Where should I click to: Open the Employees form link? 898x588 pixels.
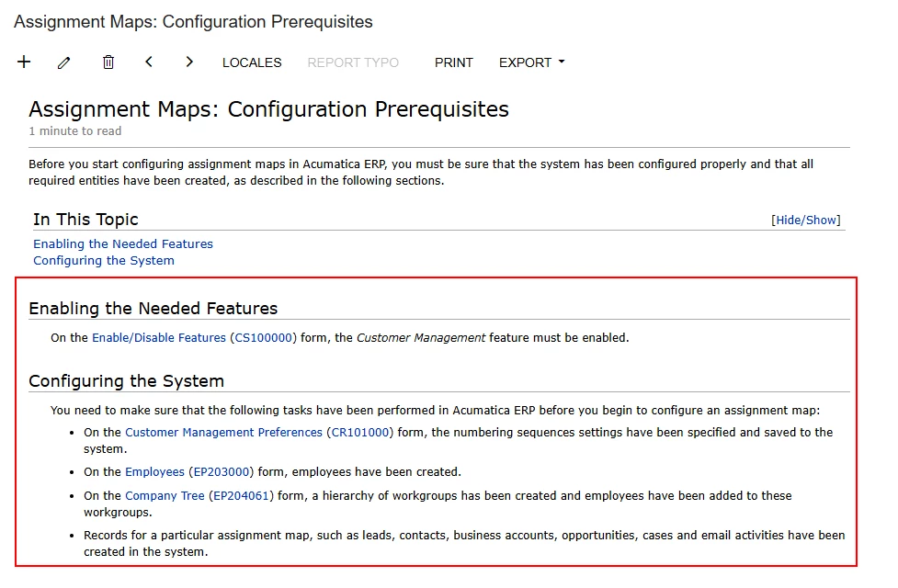point(154,471)
